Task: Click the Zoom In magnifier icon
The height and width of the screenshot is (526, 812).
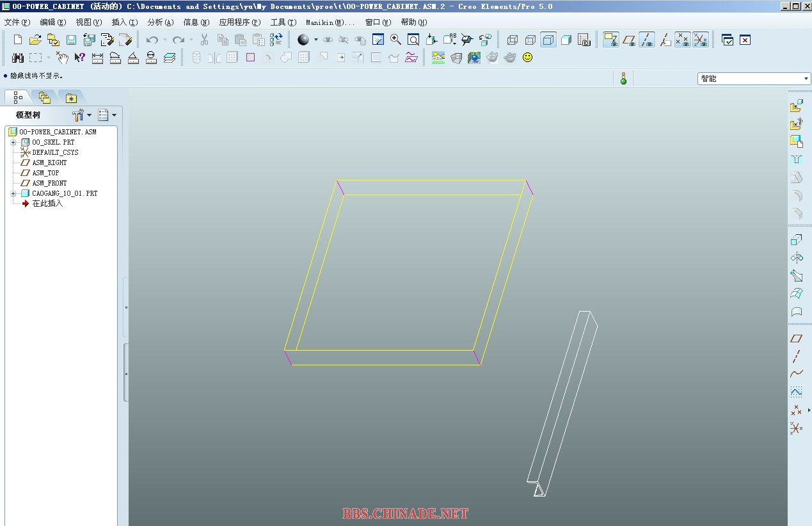Action: 396,40
